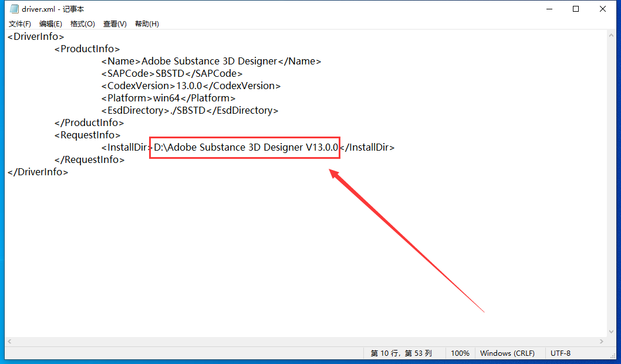Click the Name line with Adobe Substance 3D Designer
Viewport: 621px width, 364px height.
[x=211, y=61]
